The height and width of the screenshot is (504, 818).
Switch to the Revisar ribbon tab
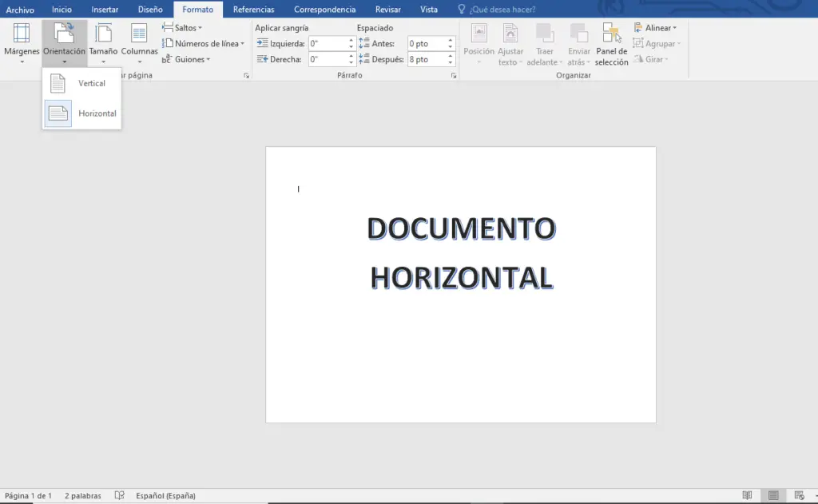click(x=387, y=9)
